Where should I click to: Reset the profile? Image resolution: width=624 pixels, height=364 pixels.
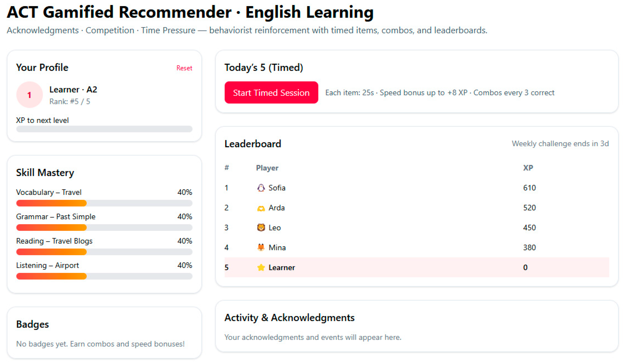(x=184, y=68)
